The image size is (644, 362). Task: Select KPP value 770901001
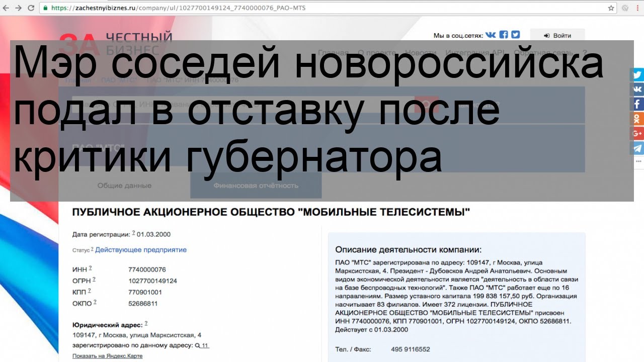tap(145, 292)
